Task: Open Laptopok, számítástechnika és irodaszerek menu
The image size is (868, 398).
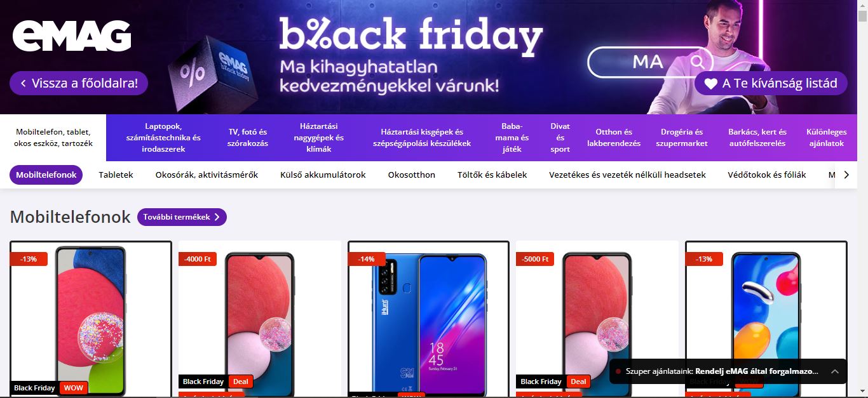Action: coord(163,138)
